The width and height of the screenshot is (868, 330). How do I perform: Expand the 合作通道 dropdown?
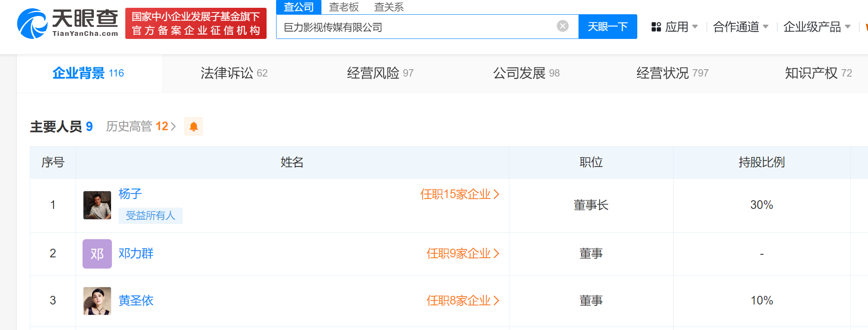point(741,27)
